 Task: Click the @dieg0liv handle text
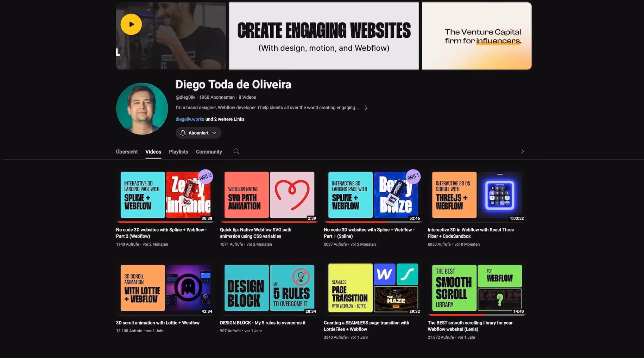point(185,97)
